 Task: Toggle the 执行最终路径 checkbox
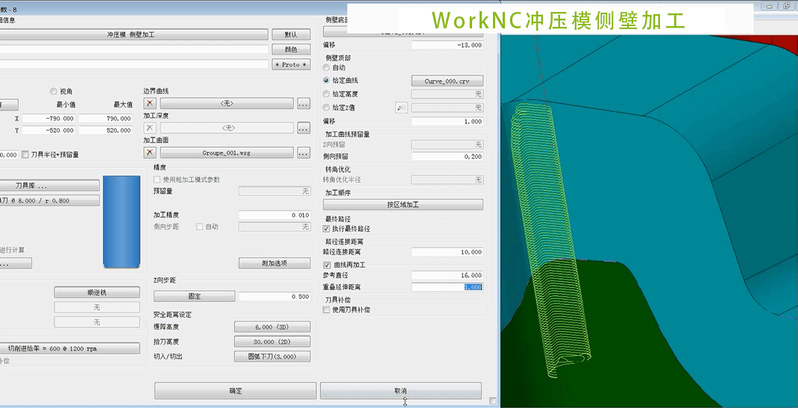[327, 229]
